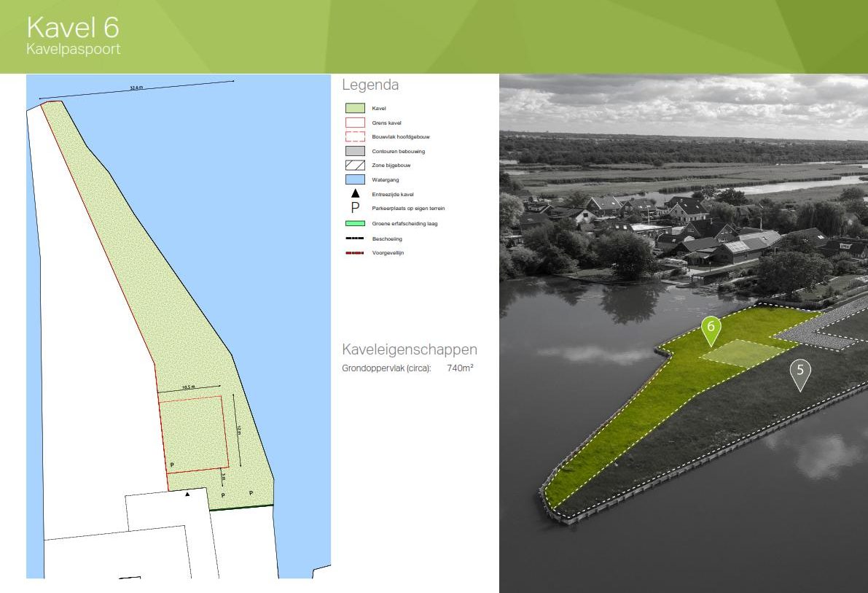Click the 32.6 m dimension label on the map

pos(136,88)
